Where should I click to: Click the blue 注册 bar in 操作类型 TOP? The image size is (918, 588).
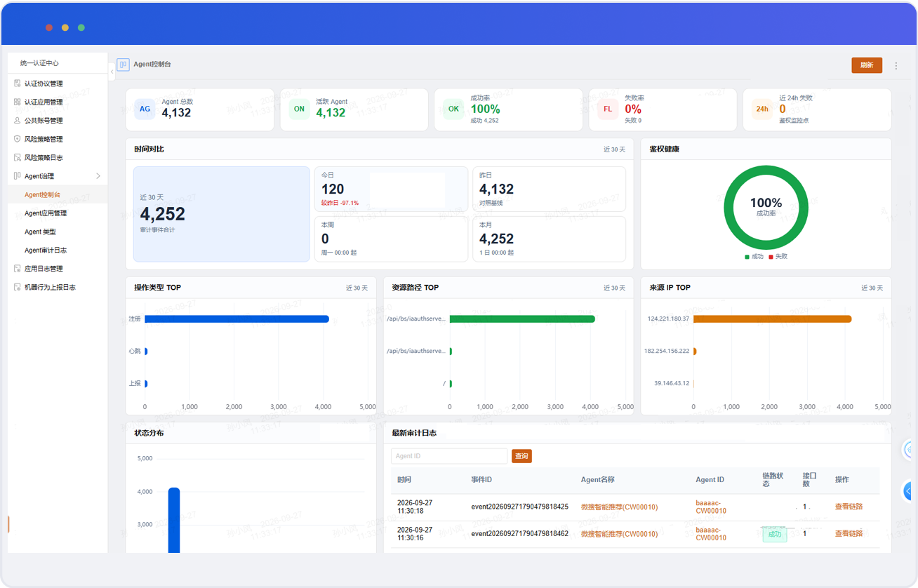tap(237, 319)
